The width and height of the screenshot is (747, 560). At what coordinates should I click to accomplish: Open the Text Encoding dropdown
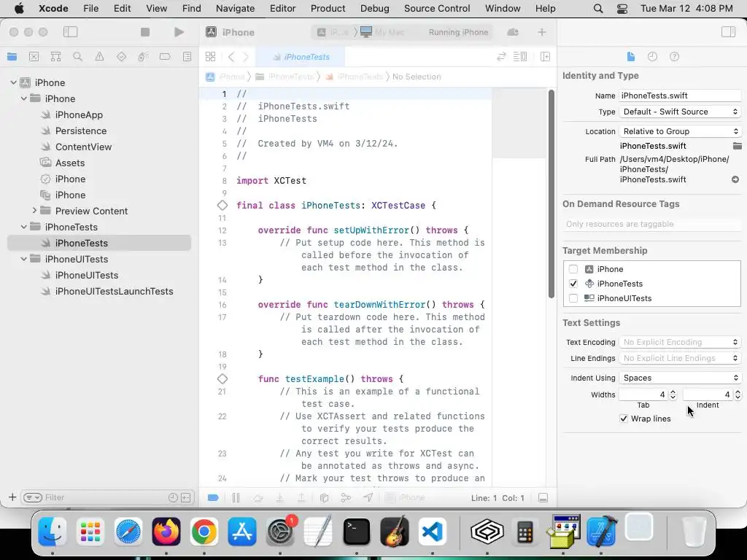click(x=680, y=342)
